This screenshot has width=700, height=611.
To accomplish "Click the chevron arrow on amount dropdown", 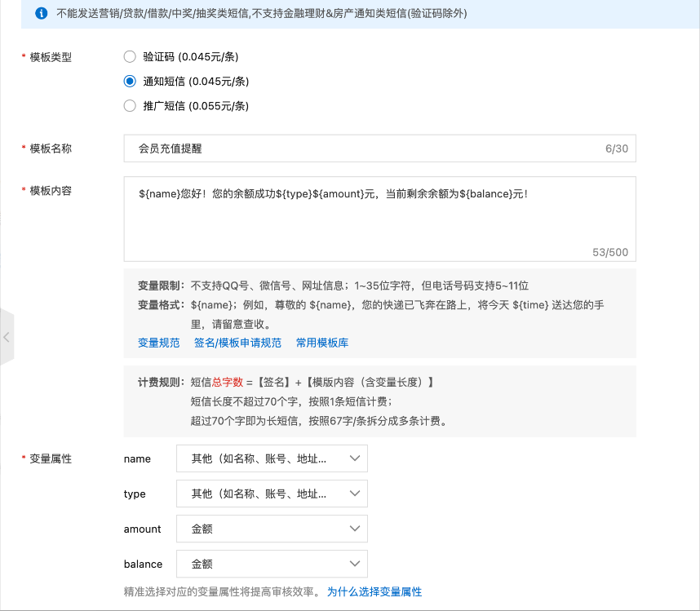I will tap(354, 529).
